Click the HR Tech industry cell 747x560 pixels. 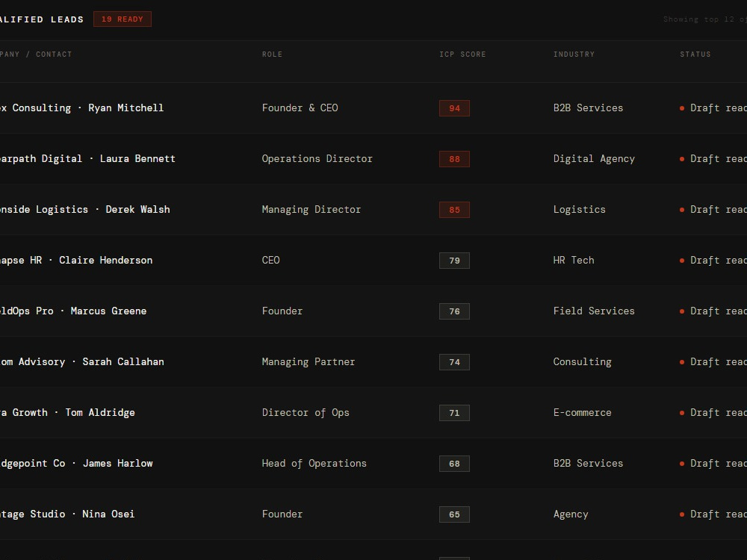point(574,260)
